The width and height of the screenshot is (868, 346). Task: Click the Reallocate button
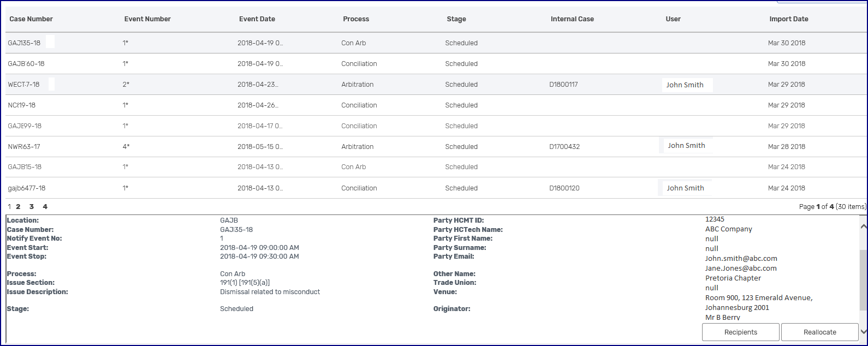[819, 332]
